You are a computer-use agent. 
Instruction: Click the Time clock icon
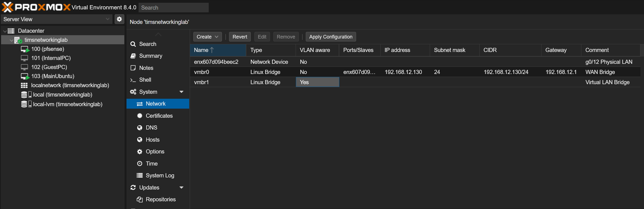(140, 164)
